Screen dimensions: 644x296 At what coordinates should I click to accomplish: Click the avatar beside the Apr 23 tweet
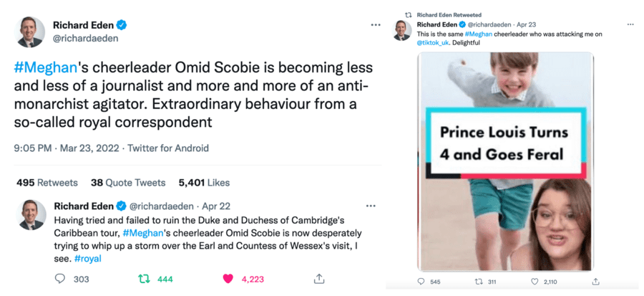pos(402,30)
